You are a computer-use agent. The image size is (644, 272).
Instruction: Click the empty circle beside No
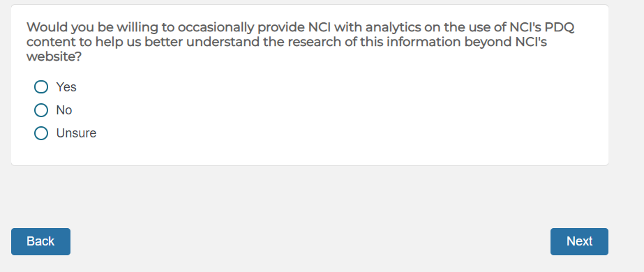tap(41, 110)
